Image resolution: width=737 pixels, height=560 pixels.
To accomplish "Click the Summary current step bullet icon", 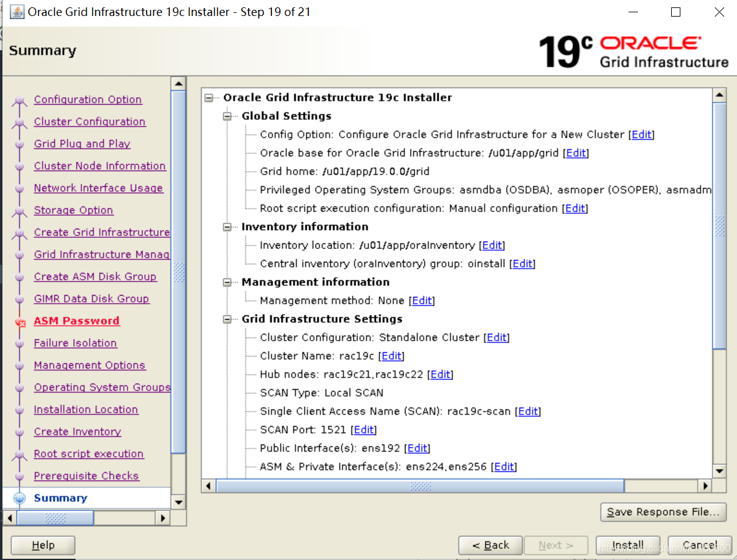I will click(19, 498).
